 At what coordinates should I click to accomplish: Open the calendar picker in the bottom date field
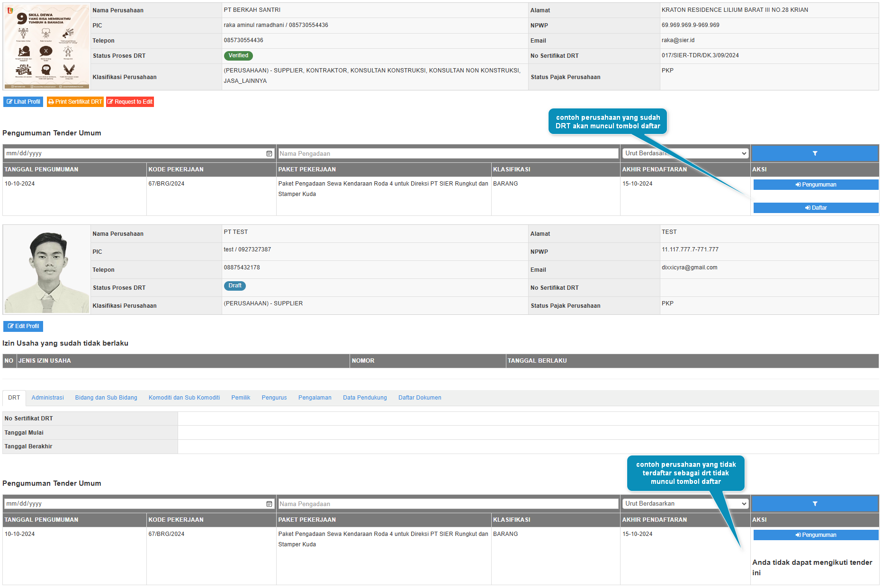tap(269, 504)
